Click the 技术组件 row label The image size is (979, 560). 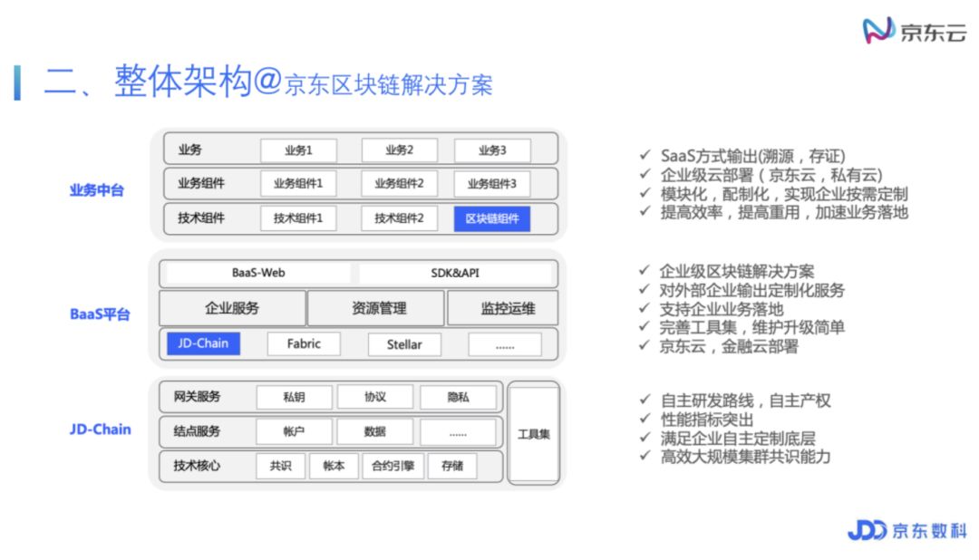click(x=201, y=217)
